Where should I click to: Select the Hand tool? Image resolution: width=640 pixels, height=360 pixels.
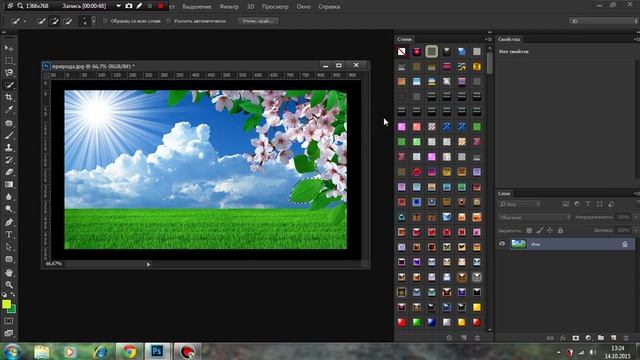tap(9, 273)
